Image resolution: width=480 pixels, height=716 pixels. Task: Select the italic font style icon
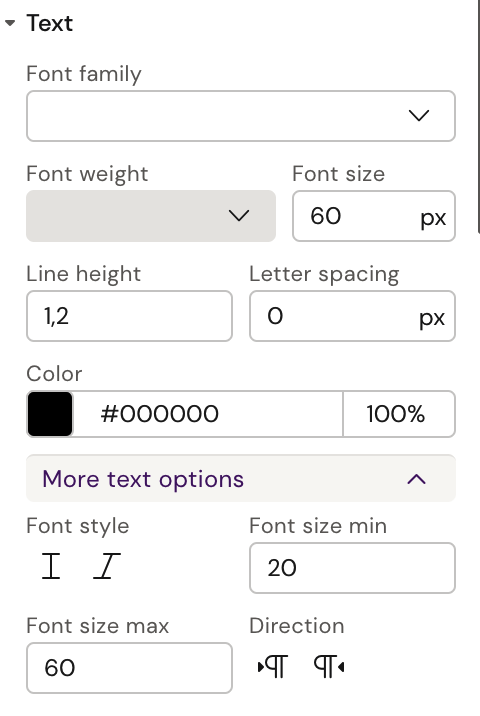tap(107, 566)
